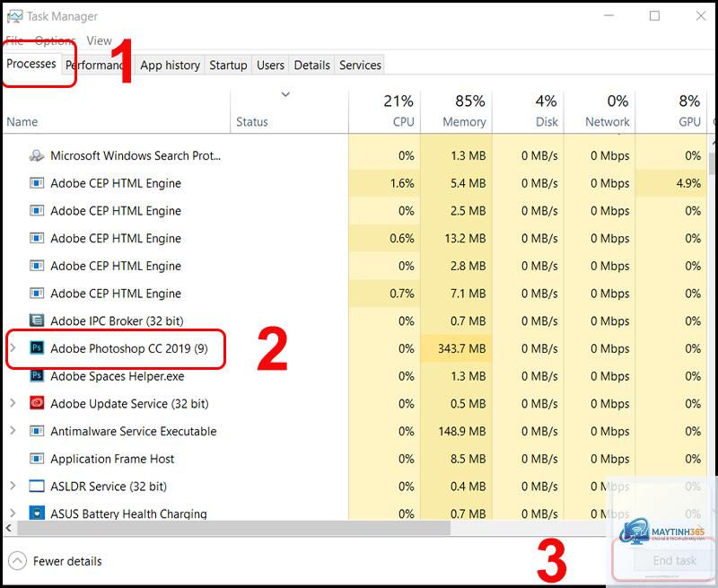Click the horizontal scrollbar thumb
The image size is (718, 588).
pyautogui.click(x=233, y=529)
